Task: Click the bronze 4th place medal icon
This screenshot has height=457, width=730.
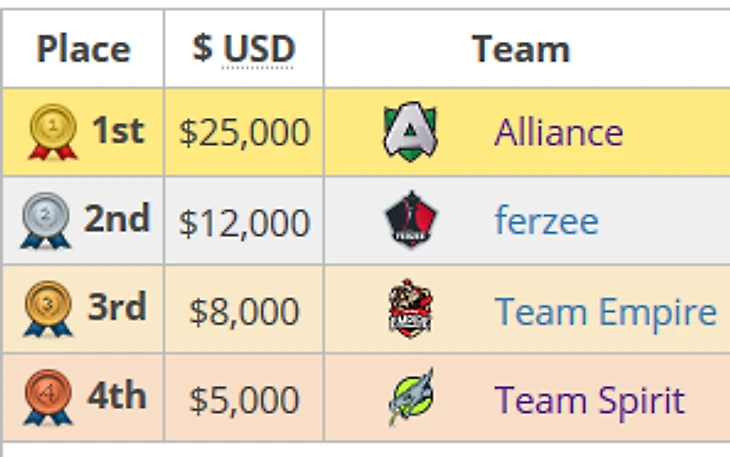Action: pyautogui.click(x=48, y=397)
